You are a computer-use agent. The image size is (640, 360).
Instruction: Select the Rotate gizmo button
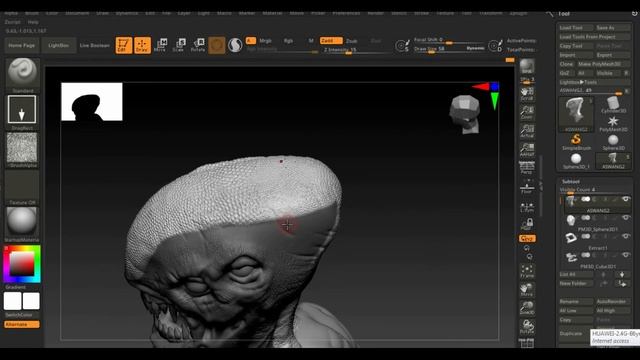click(198, 45)
